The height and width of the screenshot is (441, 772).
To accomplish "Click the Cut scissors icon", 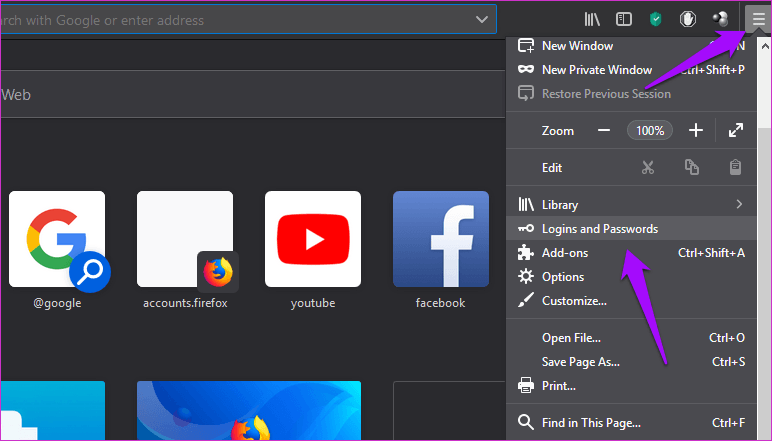I will coord(648,167).
